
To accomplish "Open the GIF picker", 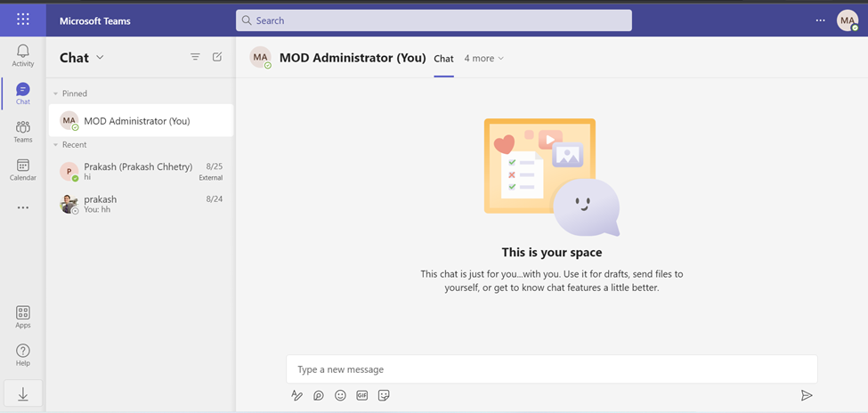I will pyautogui.click(x=362, y=395).
